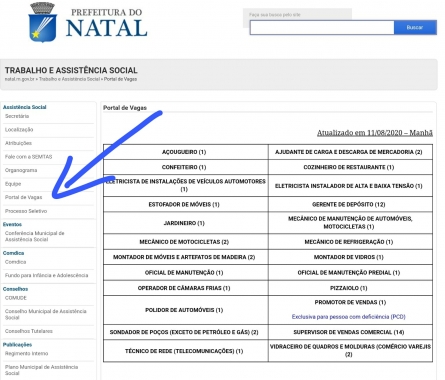Select the PROMOTOR DE VENDAS (1) text
Image resolution: width=445 pixels, height=380 pixels.
[350, 302]
